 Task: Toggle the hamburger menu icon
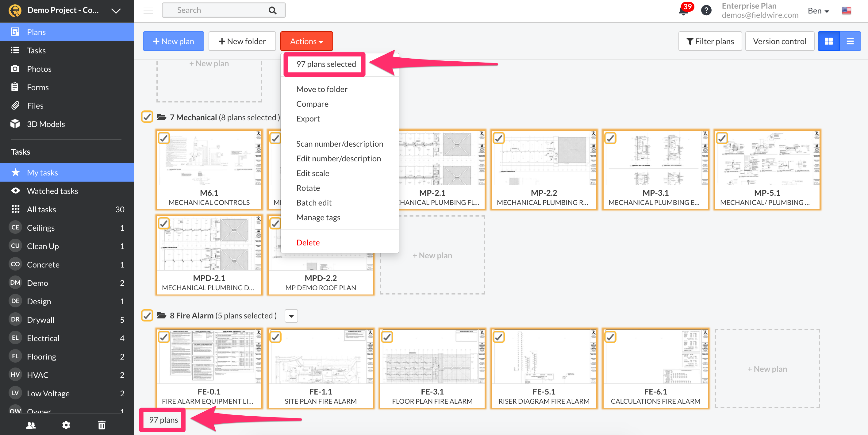pos(148,10)
